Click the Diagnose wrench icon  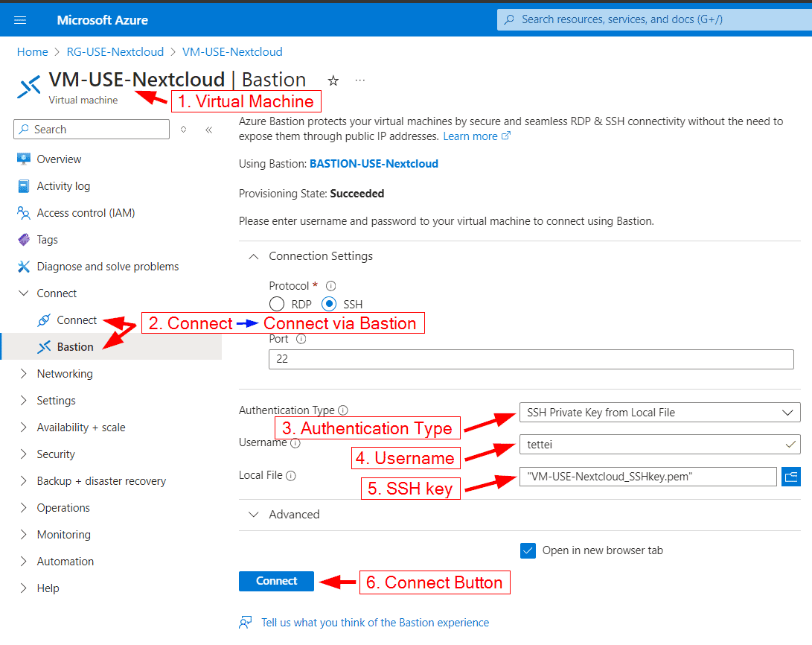tap(23, 267)
